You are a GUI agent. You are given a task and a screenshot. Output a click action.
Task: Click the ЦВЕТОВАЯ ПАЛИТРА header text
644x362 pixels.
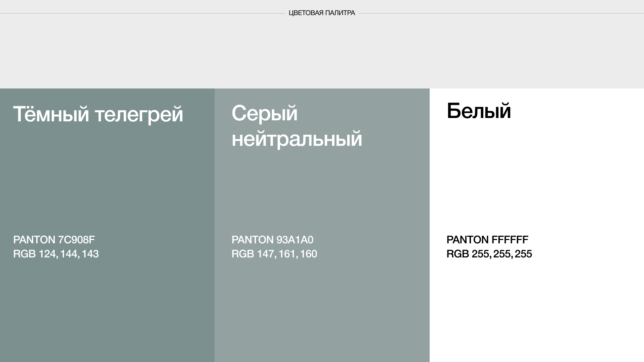(322, 13)
